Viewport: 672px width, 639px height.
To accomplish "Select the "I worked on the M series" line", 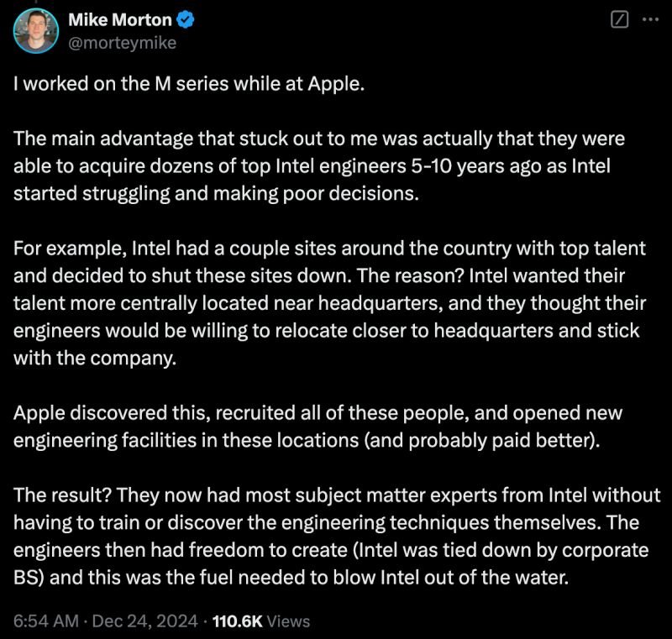I will (x=189, y=84).
